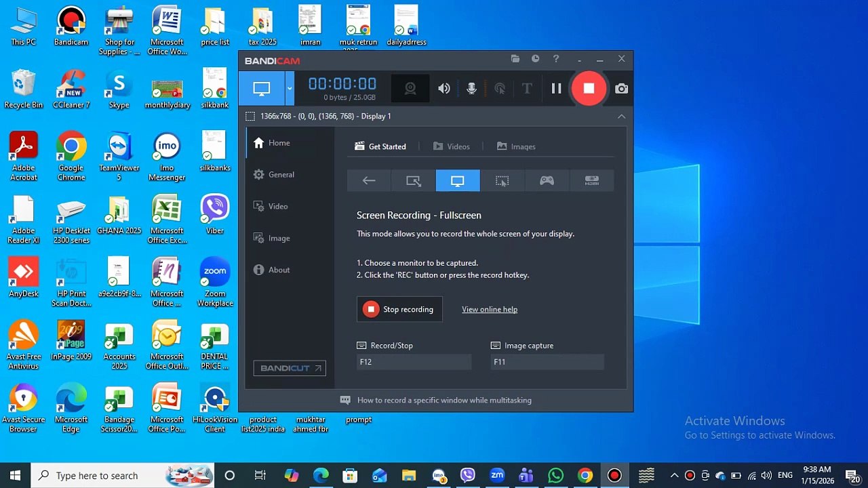Pause the recording in Bandicam toolbar
The width and height of the screenshot is (868, 488).
556,89
